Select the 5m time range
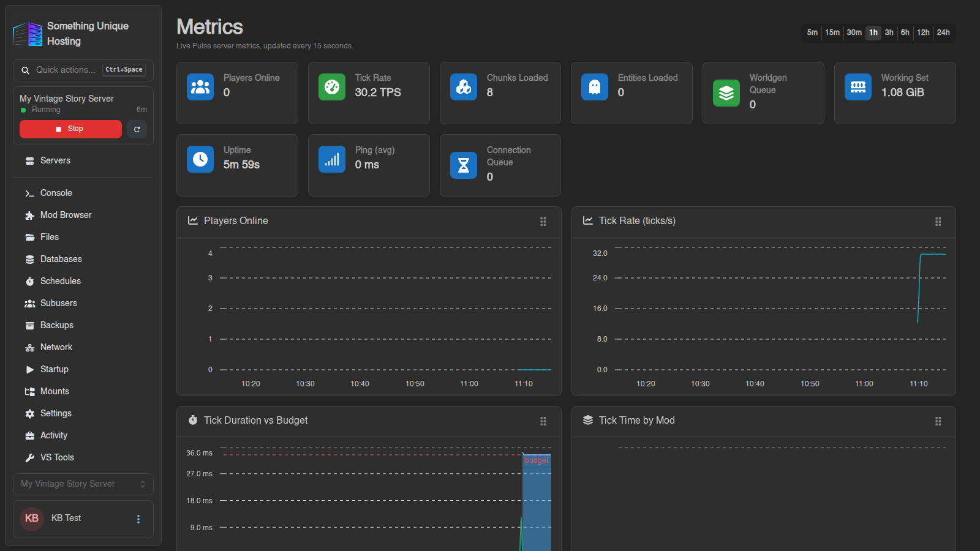The width and height of the screenshot is (980, 551). tap(812, 32)
